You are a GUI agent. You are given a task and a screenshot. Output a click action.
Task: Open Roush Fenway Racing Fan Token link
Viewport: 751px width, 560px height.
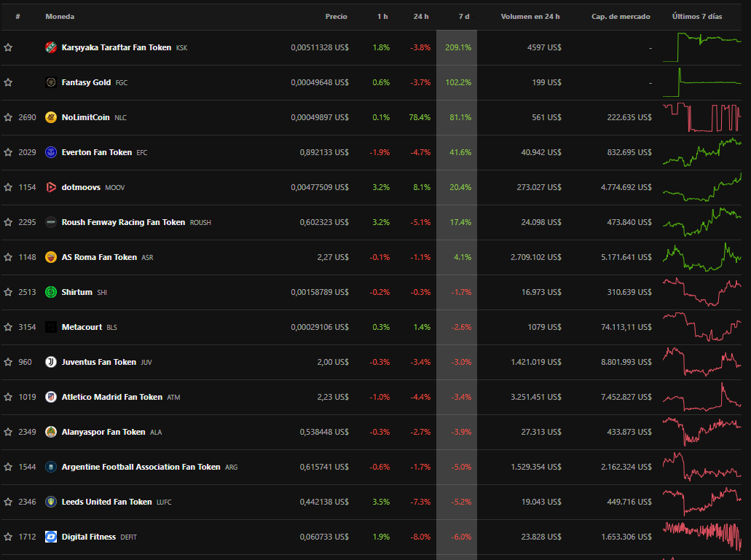click(123, 222)
